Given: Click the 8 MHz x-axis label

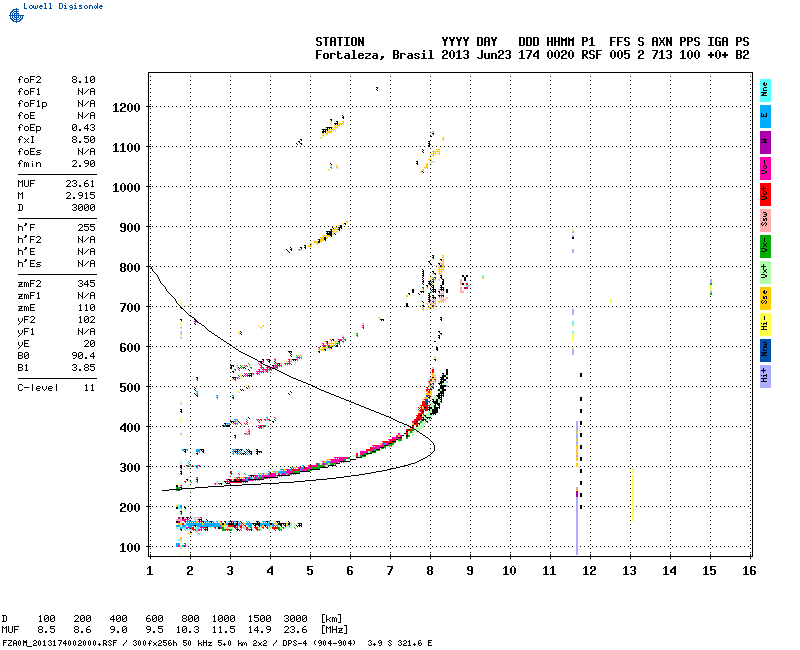Looking at the screenshot, I should click(430, 571).
